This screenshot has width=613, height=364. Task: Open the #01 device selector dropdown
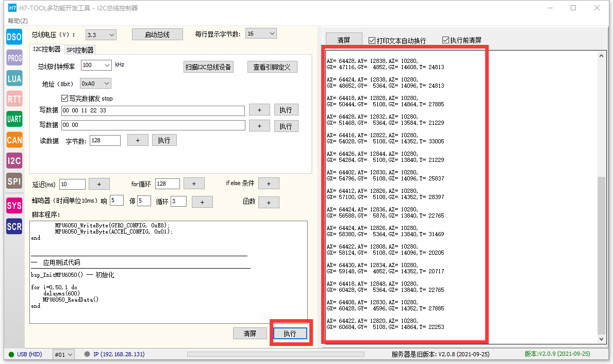[63, 355]
